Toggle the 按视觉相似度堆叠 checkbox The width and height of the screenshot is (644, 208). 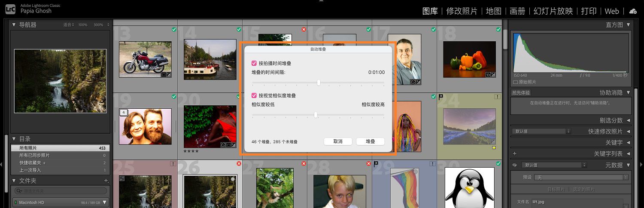point(254,95)
